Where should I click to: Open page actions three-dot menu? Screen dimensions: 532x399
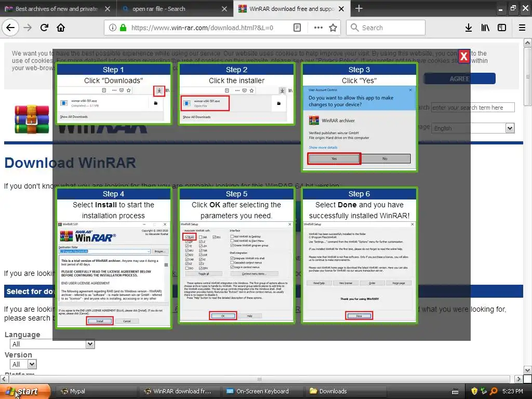[x=318, y=28]
